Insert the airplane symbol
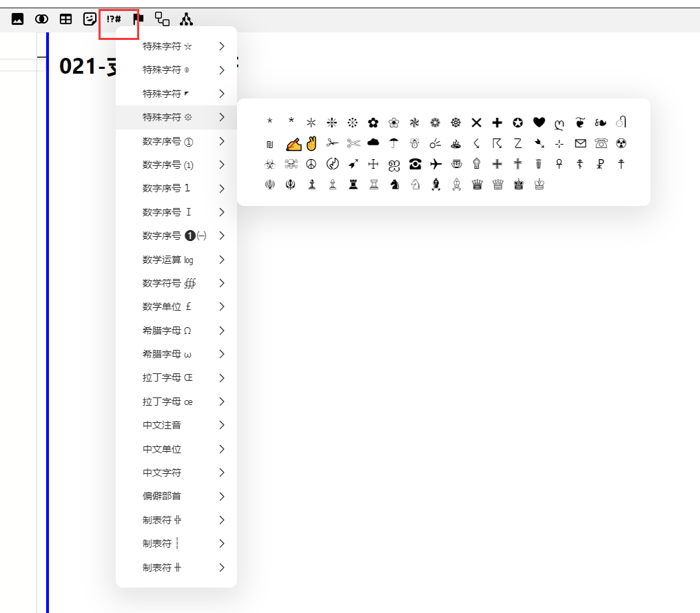 click(435, 164)
